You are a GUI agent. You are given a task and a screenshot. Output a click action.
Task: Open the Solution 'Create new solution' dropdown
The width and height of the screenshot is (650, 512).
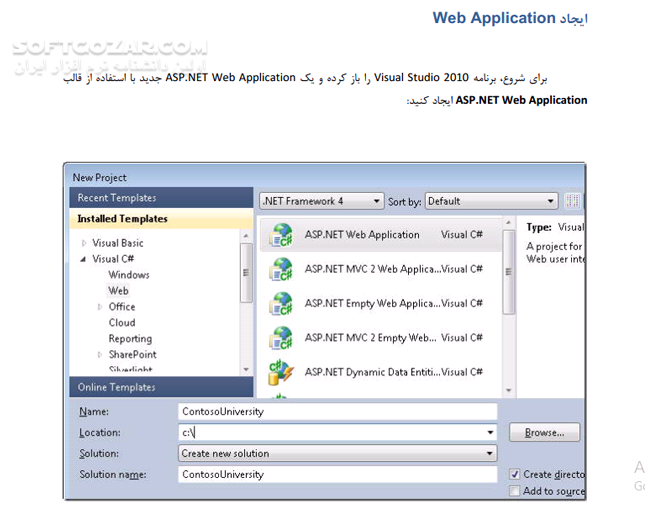pyautogui.click(x=337, y=453)
